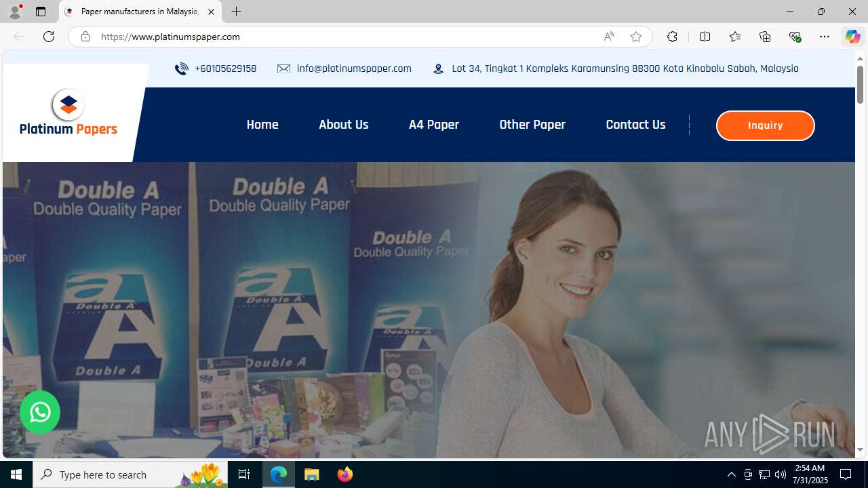Click the envelope icon beside the email address
Screen dimensions: 868x488
[283, 68]
